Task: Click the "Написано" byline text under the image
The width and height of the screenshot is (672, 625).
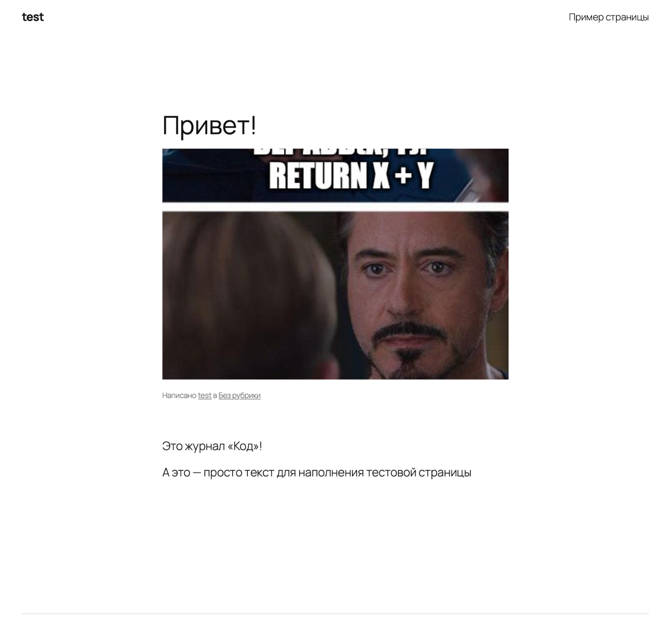Action: [179, 395]
